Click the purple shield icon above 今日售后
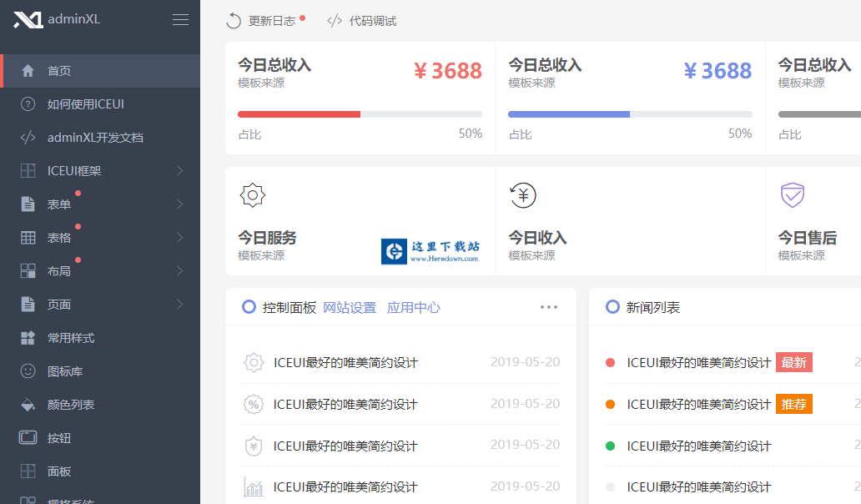Viewport: 861px width, 504px height. [x=792, y=195]
